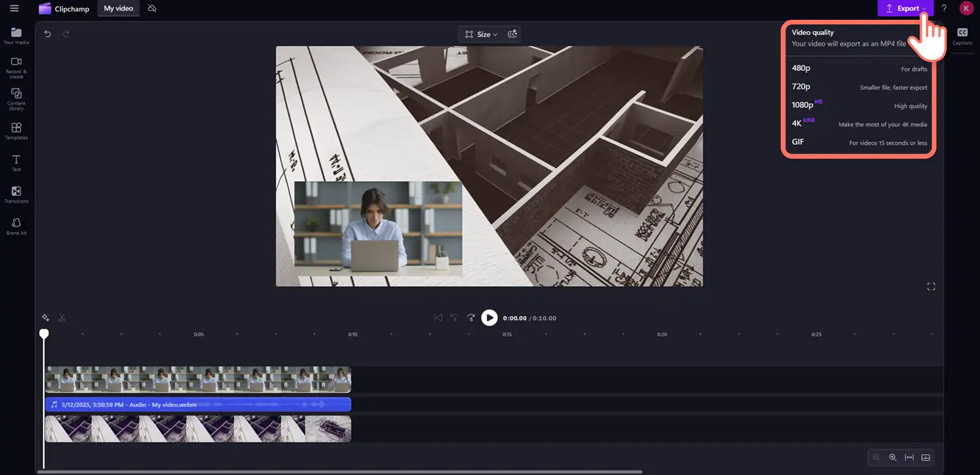Click the Export button
Viewport: 980px width, 475px height.
coord(905,8)
